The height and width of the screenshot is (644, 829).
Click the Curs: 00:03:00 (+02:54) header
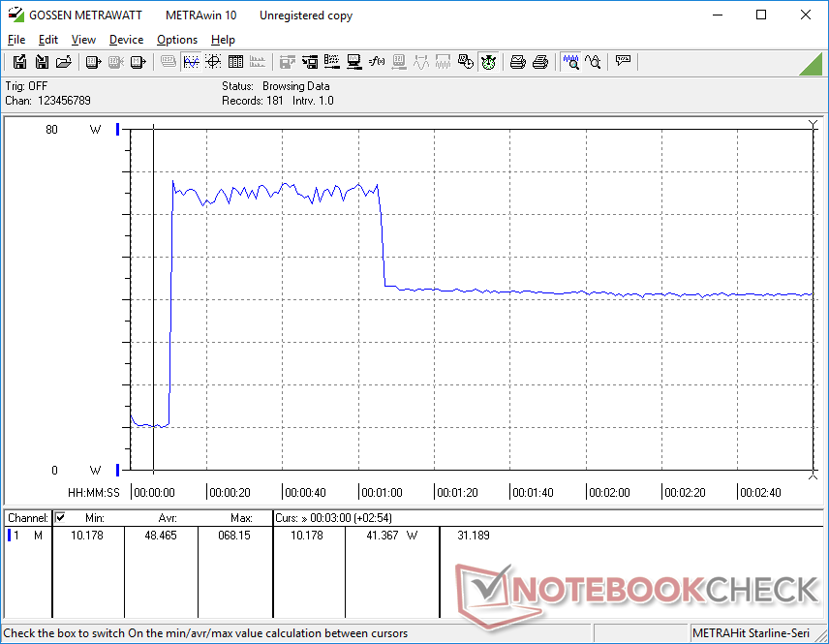[333, 518]
